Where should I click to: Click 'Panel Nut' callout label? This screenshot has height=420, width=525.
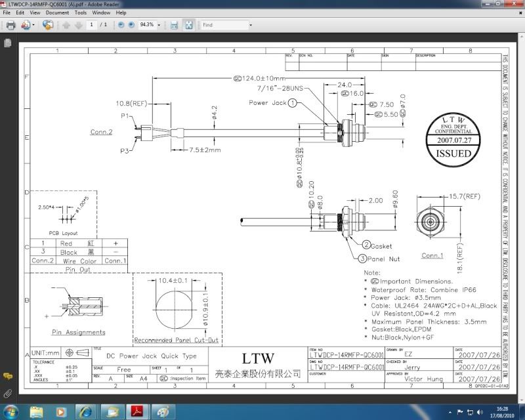[x=384, y=259]
